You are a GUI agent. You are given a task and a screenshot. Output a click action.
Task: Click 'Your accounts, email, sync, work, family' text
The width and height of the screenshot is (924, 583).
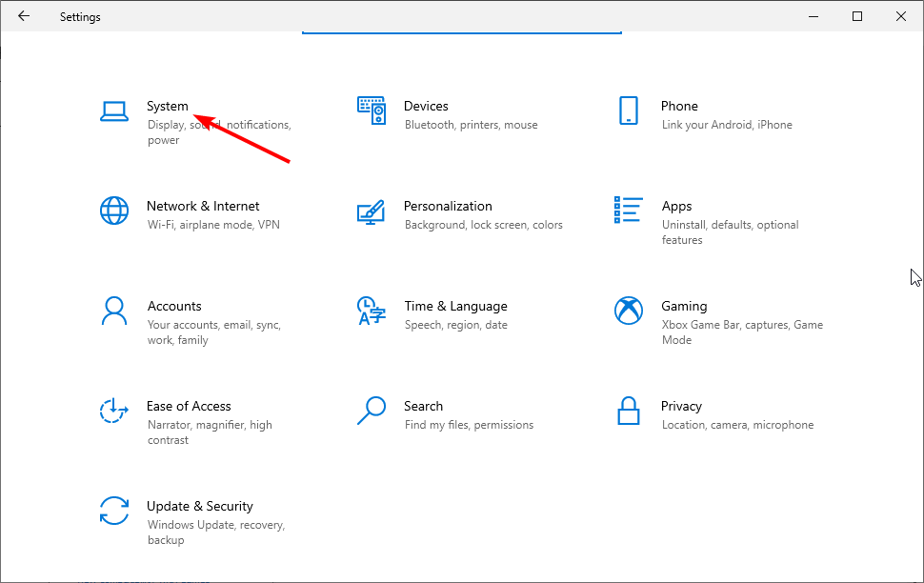[x=214, y=332]
